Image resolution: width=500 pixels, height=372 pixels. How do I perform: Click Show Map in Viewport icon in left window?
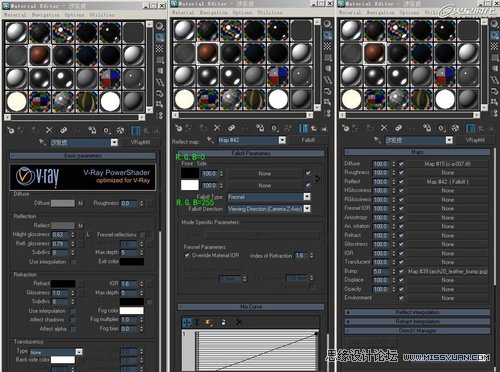click(x=120, y=130)
